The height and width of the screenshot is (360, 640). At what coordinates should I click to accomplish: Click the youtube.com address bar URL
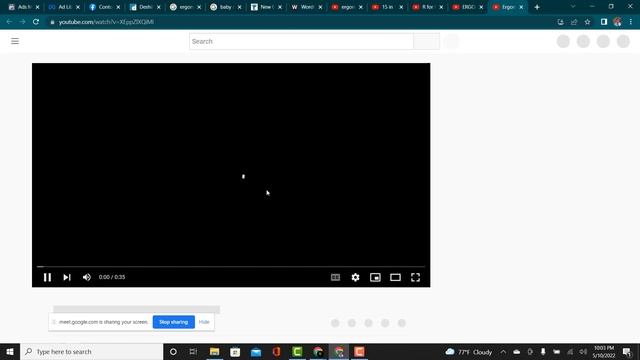[106, 22]
